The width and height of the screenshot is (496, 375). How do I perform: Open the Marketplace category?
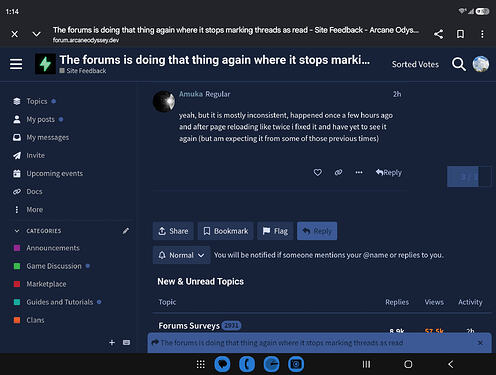coord(46,284)
